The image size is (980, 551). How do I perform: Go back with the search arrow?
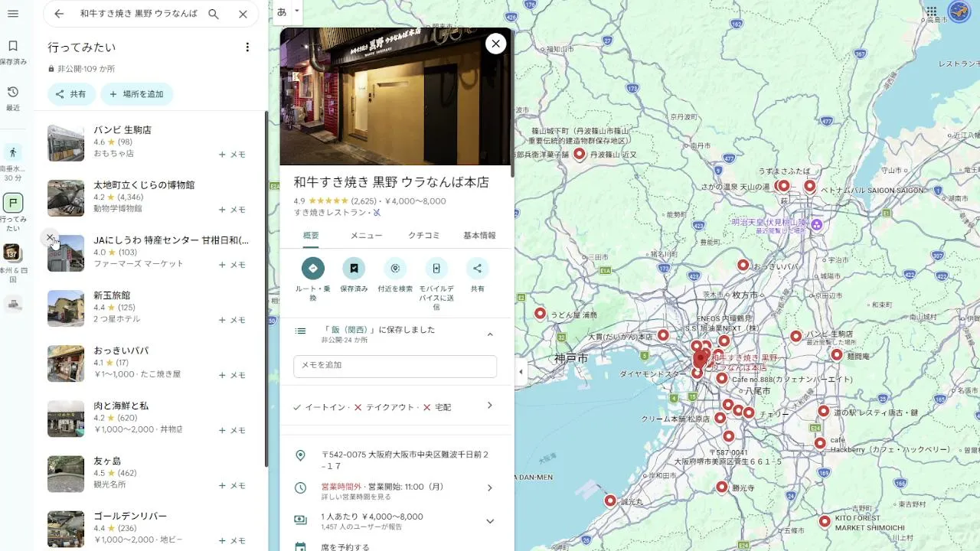point(59,14)
